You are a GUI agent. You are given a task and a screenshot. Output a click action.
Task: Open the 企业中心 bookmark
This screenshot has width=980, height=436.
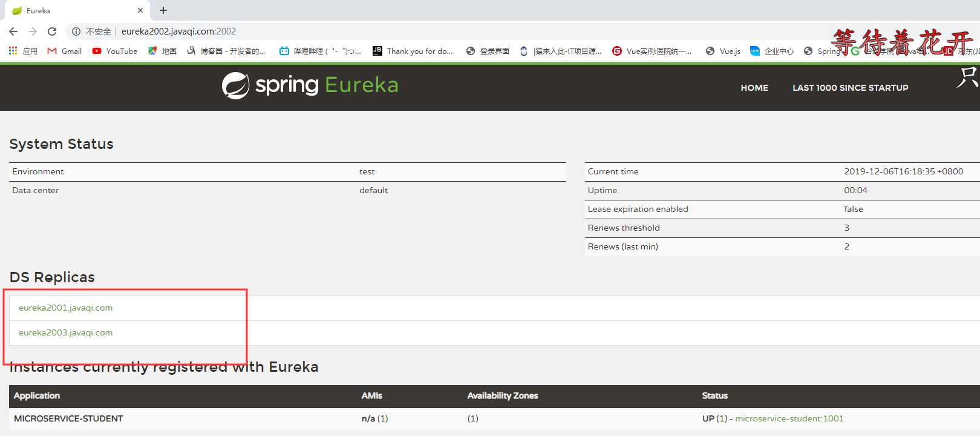click(x=772, y=51)
